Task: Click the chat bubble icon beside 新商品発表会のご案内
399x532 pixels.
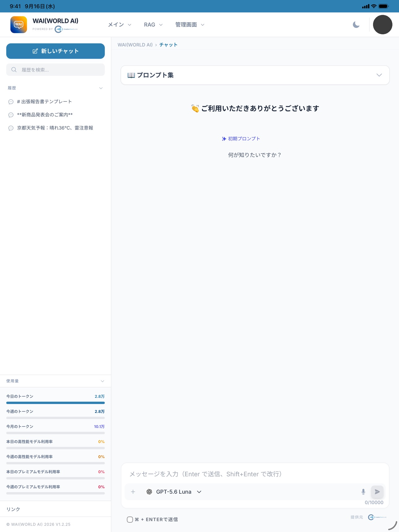Action: (11, 115)
